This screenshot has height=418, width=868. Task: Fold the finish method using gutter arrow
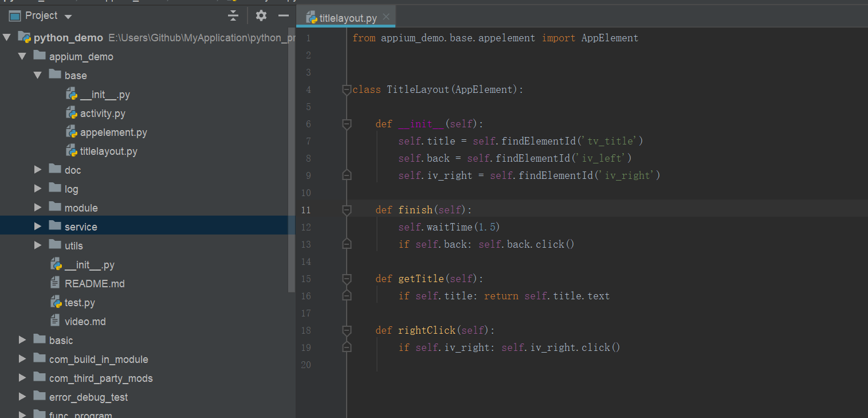coord(347,210)
